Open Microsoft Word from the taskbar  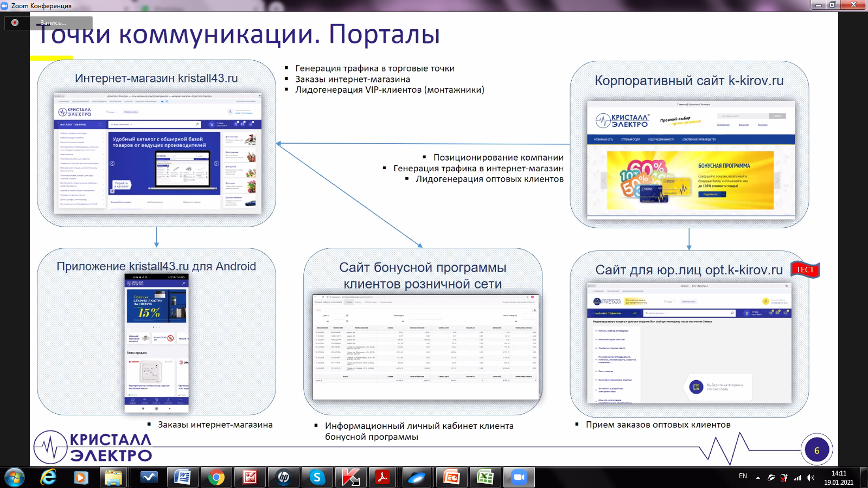pos(182,477)
